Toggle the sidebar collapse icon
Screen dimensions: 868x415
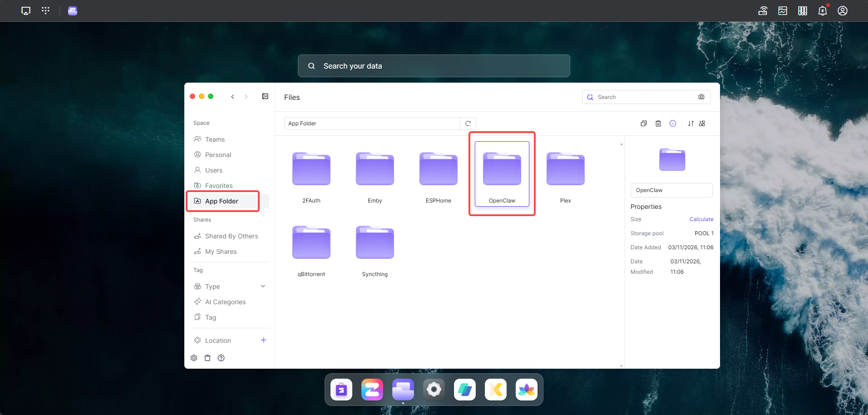click(265, 96)
